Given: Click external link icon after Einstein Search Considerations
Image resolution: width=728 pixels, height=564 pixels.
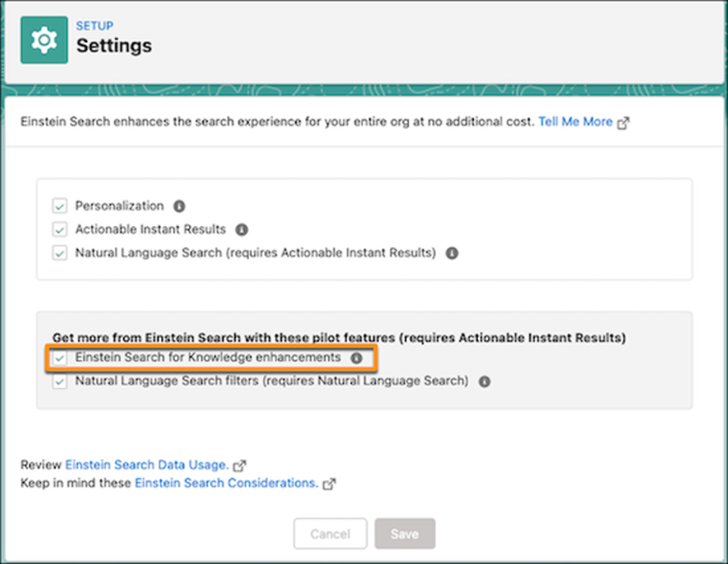Looking at the screenshot, I should coord(329,484).
